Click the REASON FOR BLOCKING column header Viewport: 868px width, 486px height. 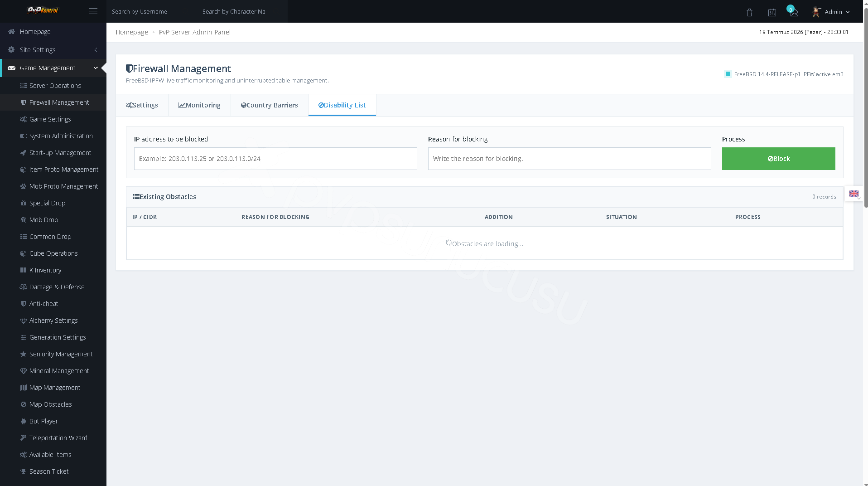point(275,217)
